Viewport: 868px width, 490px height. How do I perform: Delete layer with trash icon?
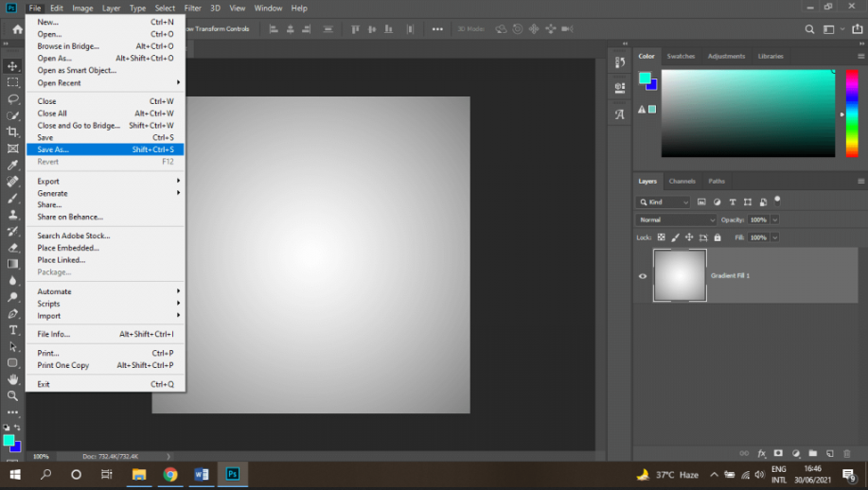(846, 453)
